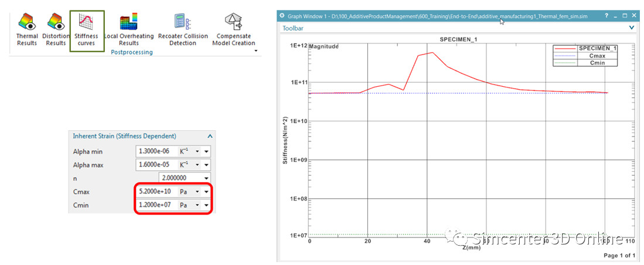
Task: Click the Cmax value field
Action: coord(155,191)
